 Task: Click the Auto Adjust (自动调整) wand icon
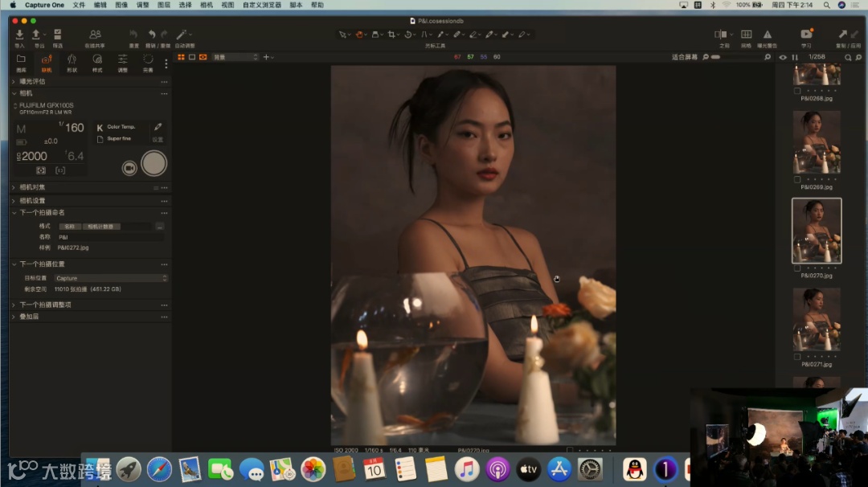(x=182, y=35)
